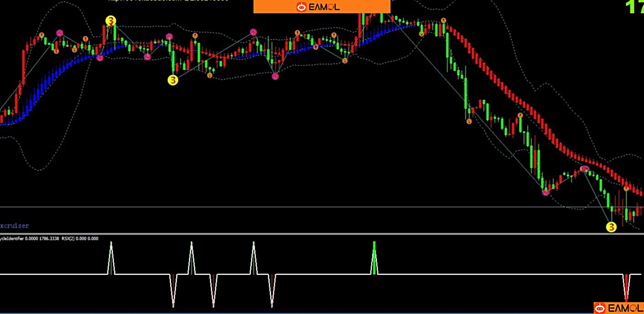The height and width of the screenshot is (314, 644).
Task: Select the yellow 3 marker under the left-side dip
Action: [x=173, y=80]
